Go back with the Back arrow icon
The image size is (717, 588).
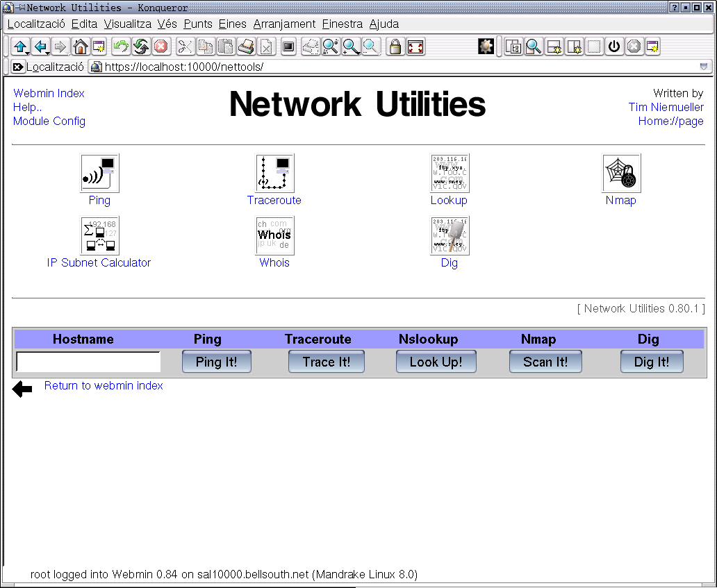click(x=40, y=47)
